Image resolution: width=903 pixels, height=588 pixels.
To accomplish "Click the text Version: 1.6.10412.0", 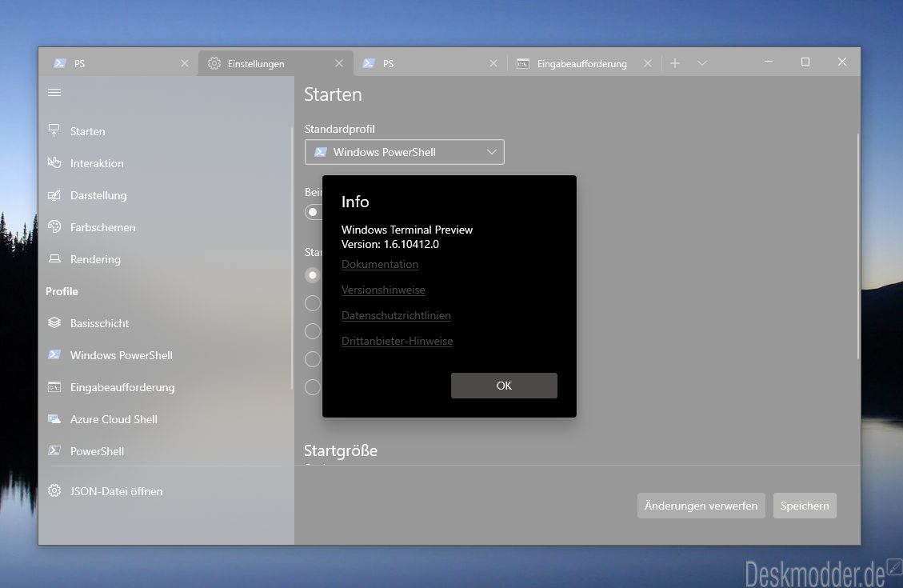I will tap(390, 244).
